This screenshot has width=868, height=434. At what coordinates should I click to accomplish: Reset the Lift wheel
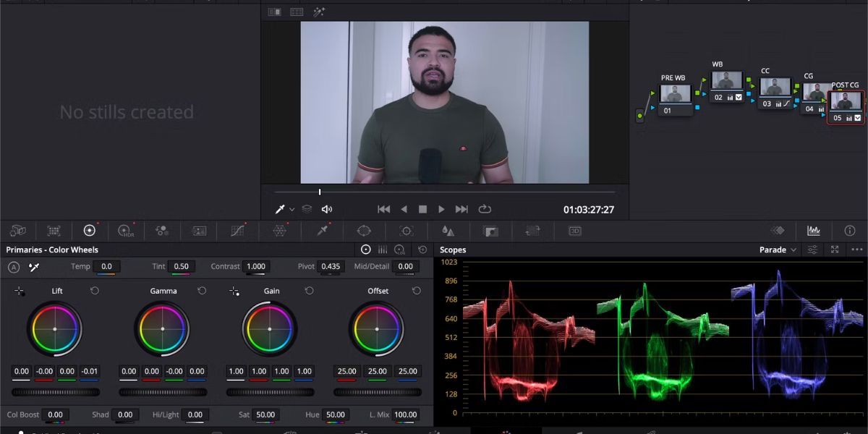pos(93,291)
